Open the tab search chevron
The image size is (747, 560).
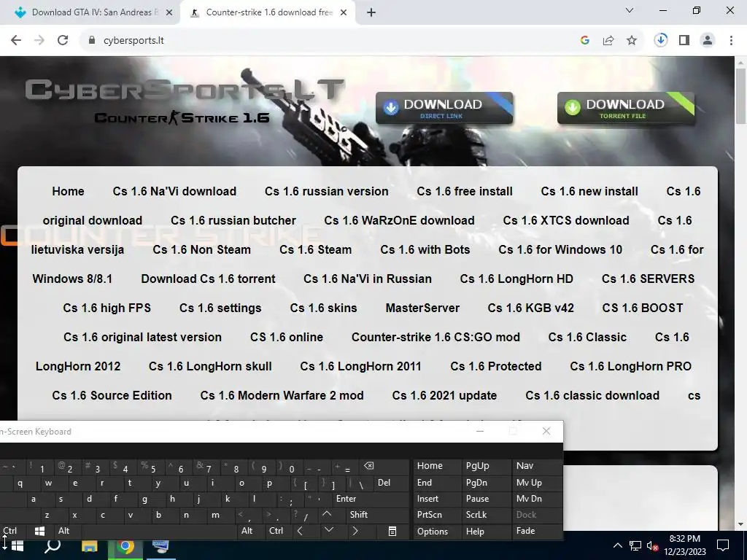pos(630,10)
